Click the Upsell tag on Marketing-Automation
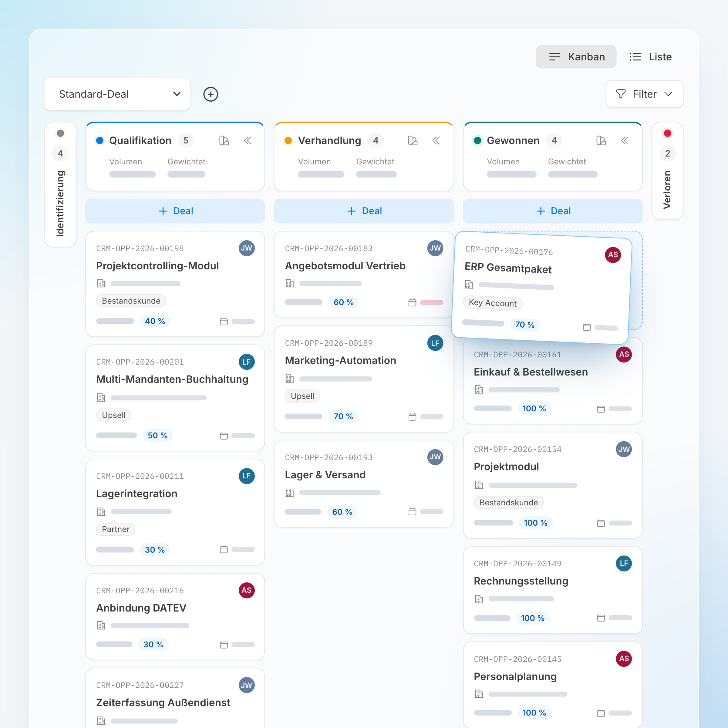Screen dimensions: 728x728 click(x=303, y=396)
